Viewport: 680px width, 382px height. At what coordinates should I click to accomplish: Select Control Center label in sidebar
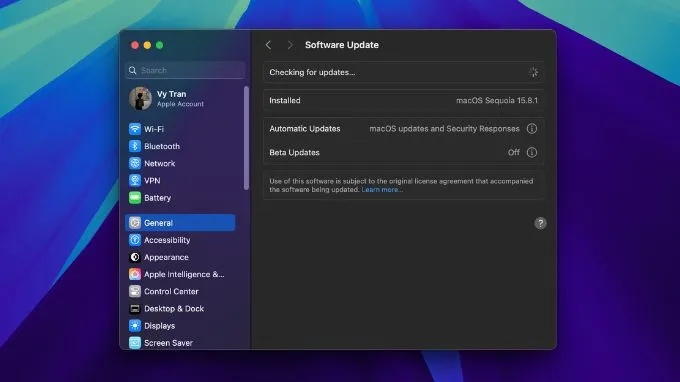pyautogui.click(x=171, y=291)
